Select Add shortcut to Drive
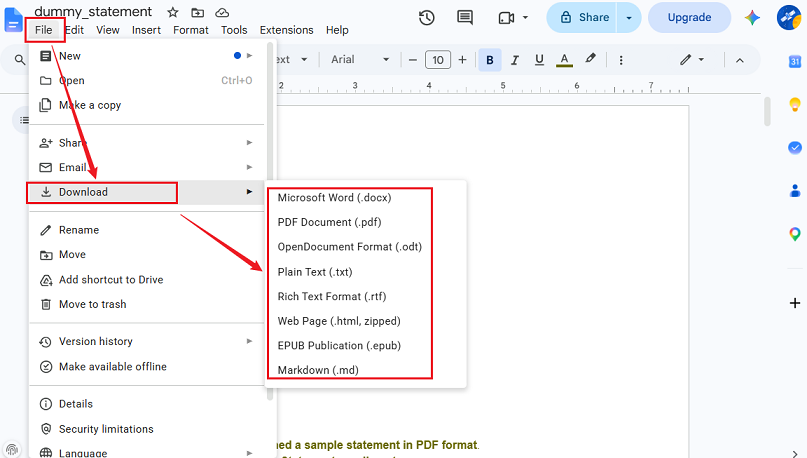The height and width of the screenshot is (458, 807). [147, 279]
